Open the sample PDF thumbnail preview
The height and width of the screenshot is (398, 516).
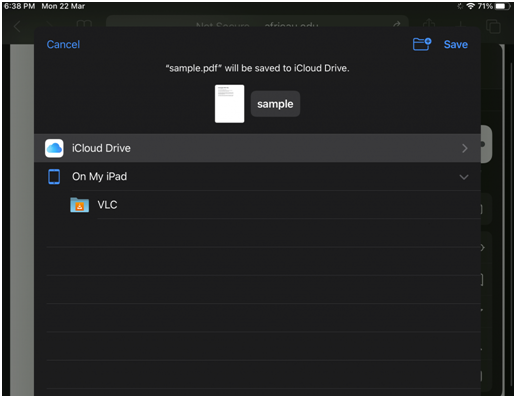(x=230, y=104)
